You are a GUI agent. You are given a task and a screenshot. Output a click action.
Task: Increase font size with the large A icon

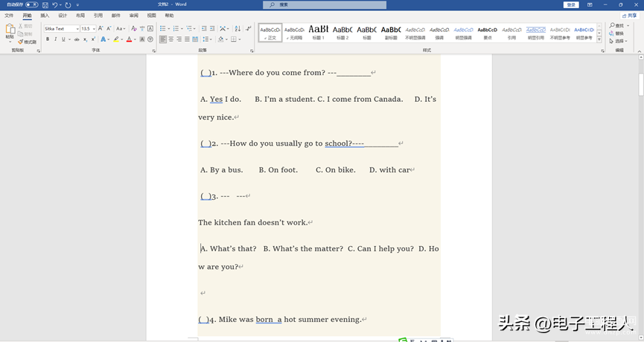(x=101, y=28)
